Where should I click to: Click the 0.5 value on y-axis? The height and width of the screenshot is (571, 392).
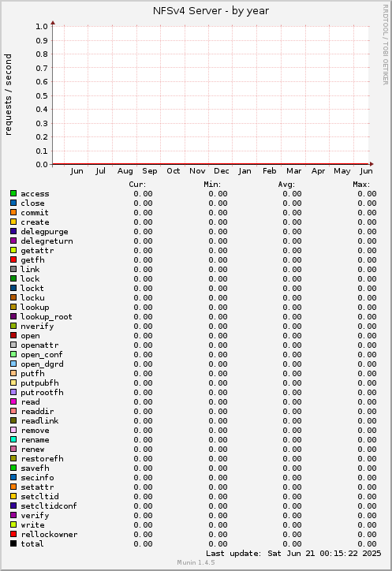click(x=42, y=95)
